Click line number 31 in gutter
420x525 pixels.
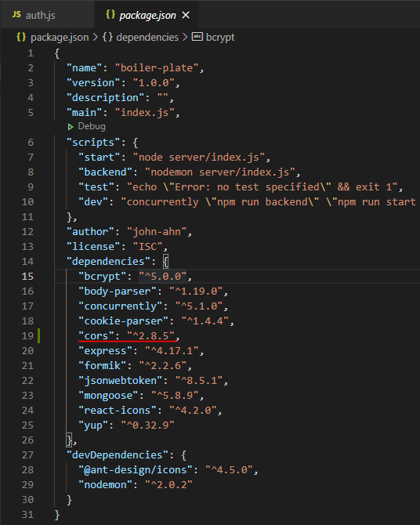pos(27,514)
